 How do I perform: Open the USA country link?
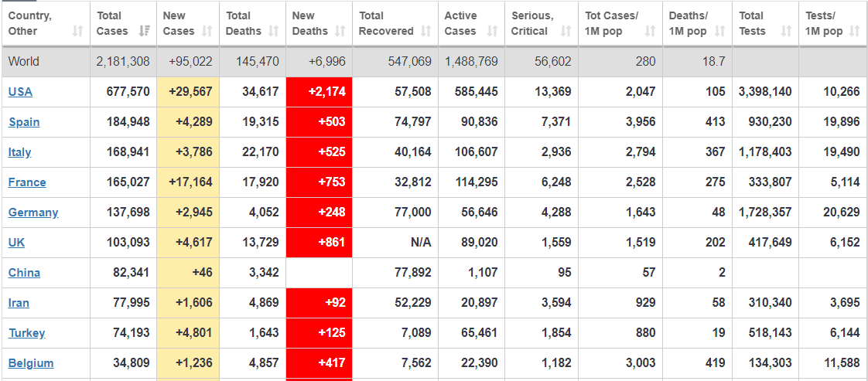[x=20, y=92]
